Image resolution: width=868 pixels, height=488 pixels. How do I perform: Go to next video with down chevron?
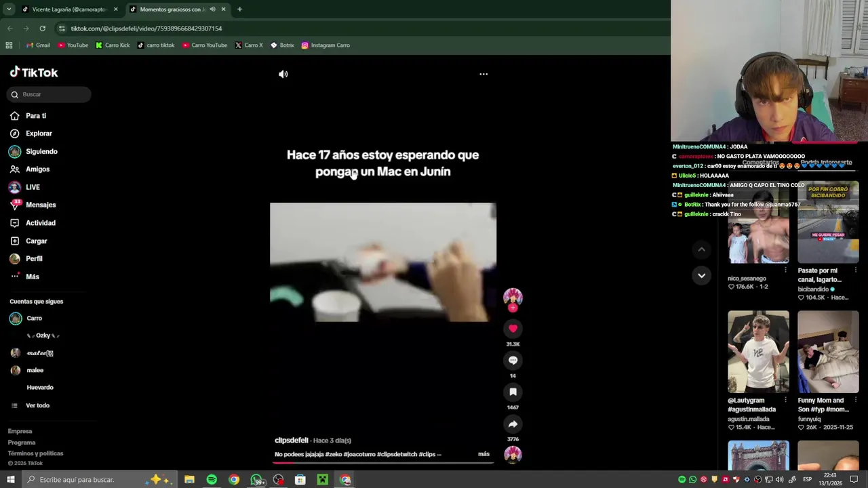pyautogui.click(x=701, y=275)
